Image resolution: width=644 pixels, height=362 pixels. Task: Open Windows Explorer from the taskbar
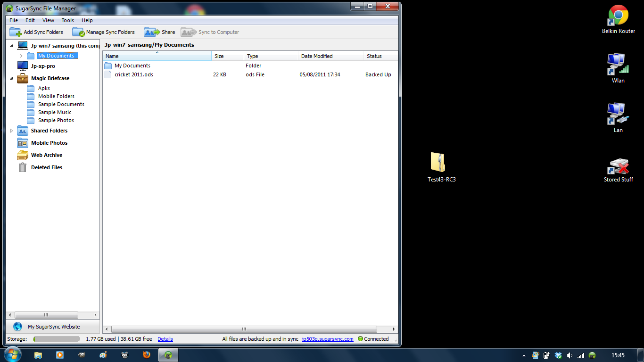pyautogui.click(x=38, y=355)
